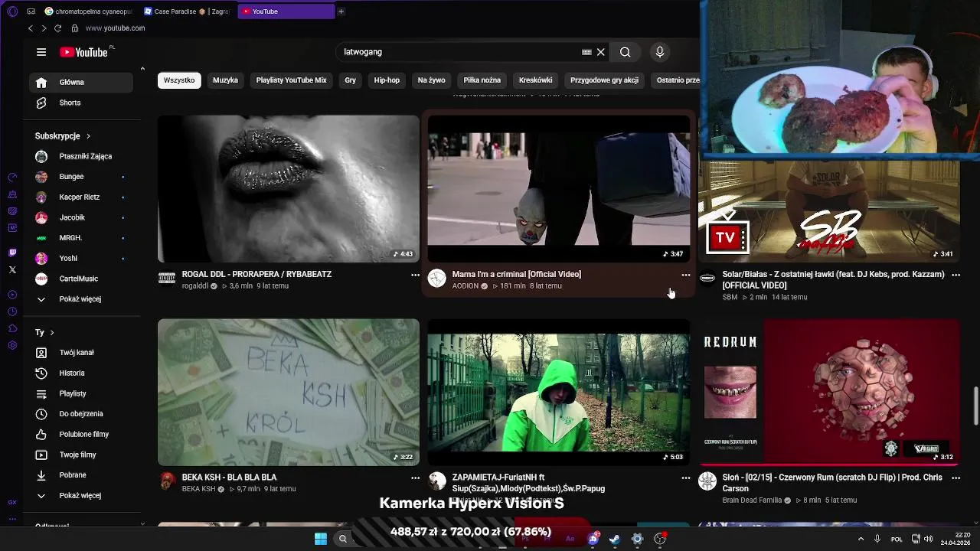Expand the Ty section arrow
This screenshot has width=980, height=551.
tap(52, 333)
